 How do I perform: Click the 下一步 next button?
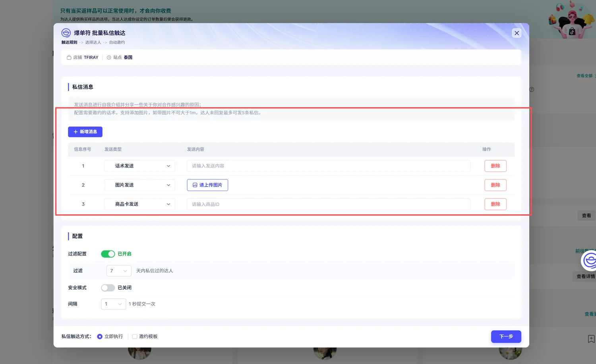click(x=506, y=337)
